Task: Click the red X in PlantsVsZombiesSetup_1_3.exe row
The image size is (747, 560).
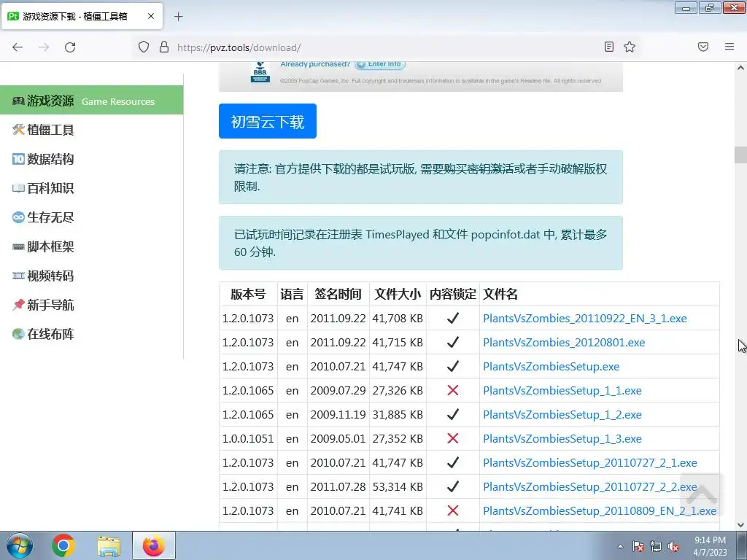Action: [452, 438]
